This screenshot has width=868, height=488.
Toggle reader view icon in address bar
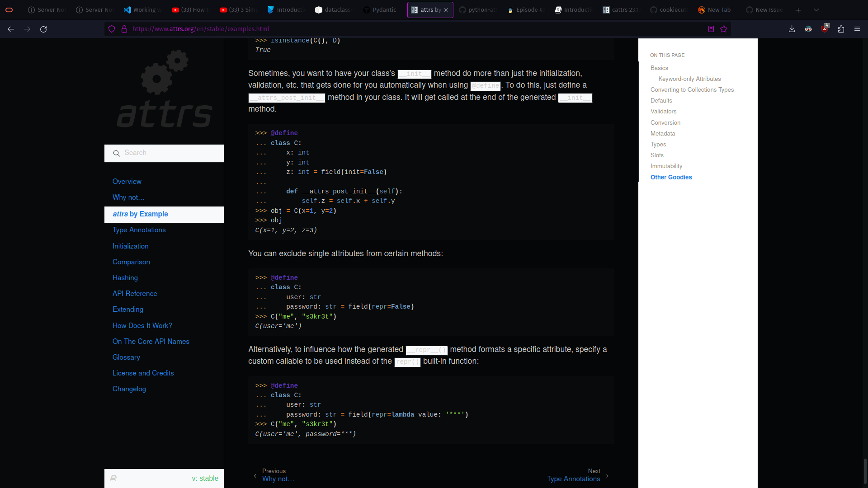[x=711, y=29]
